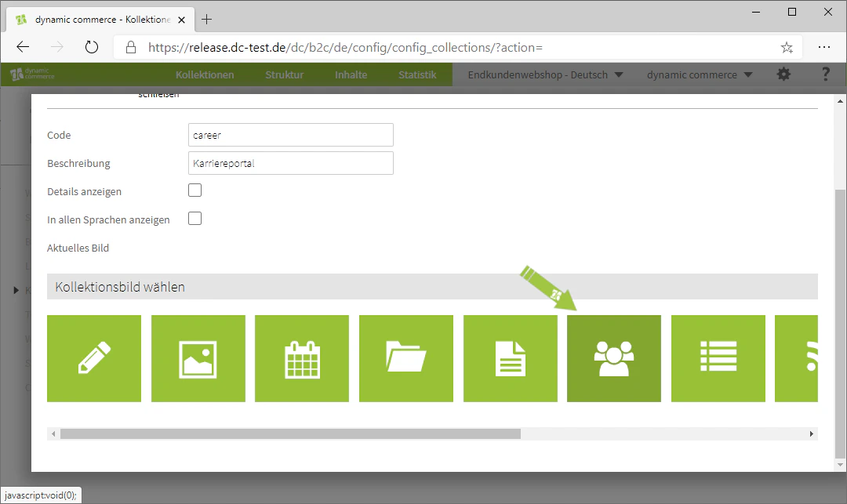The height and width of the screenshot is (504, 847).
Task: Select the pencil collection image tile
Action: coord(94,358)
